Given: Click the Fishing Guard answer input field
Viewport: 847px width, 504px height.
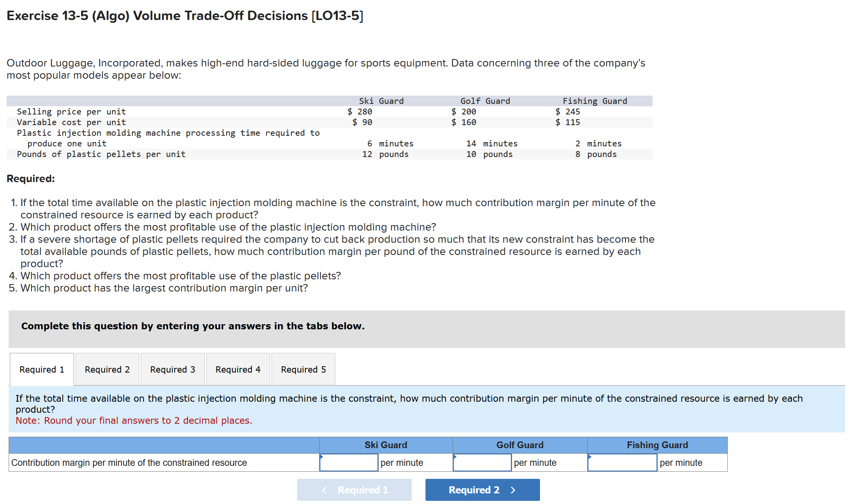Looking at the screenshot, I should (622, 463).
